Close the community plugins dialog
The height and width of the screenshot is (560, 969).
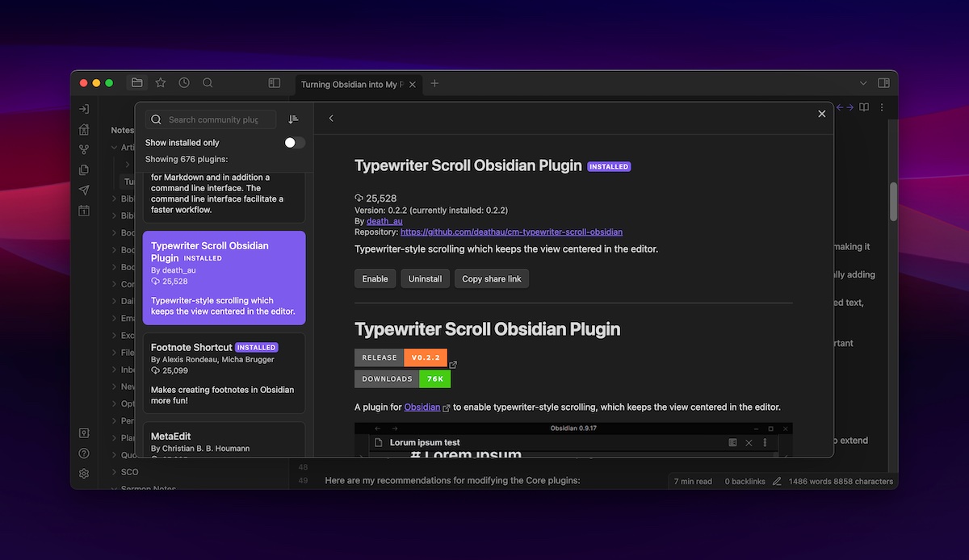(x=822, y=114)
